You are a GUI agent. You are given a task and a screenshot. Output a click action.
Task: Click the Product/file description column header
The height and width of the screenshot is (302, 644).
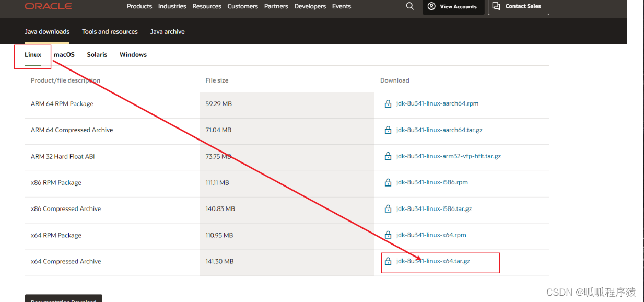click(x=65, y=80)
